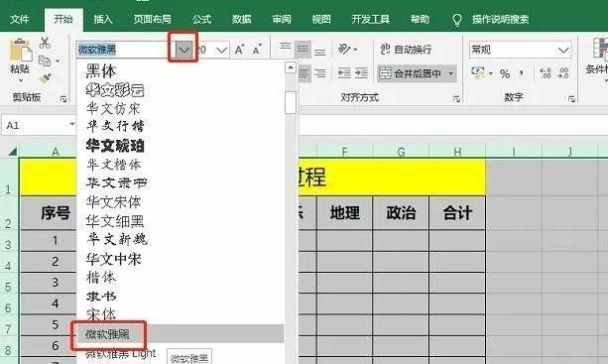The image size is (608, 364).
Task: Switch to the 插入 tab
Action: (x=103, y=19)
